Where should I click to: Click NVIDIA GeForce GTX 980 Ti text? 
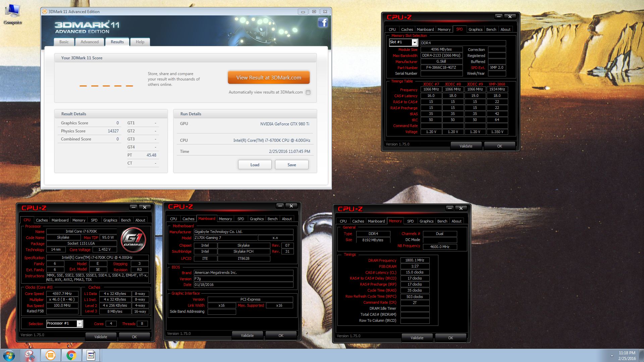coord(285,124)
